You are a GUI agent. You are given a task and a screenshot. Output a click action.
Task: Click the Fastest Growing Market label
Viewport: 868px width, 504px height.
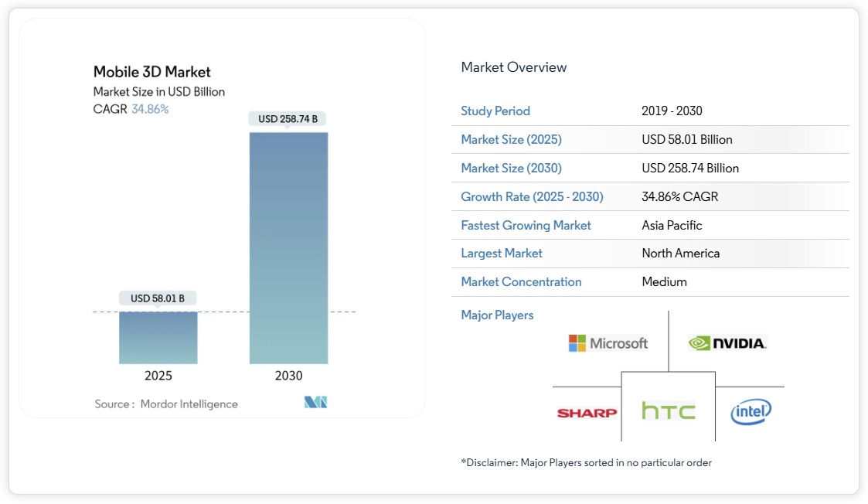click(x=526, y=225)
